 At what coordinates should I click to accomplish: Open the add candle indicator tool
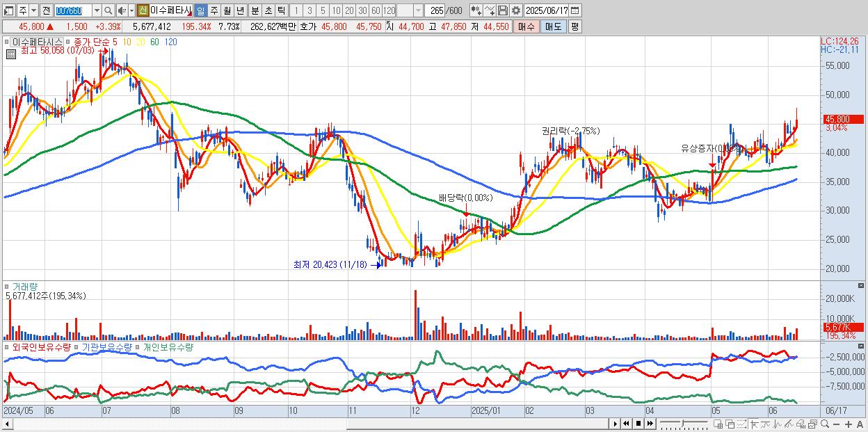[476, 10]
